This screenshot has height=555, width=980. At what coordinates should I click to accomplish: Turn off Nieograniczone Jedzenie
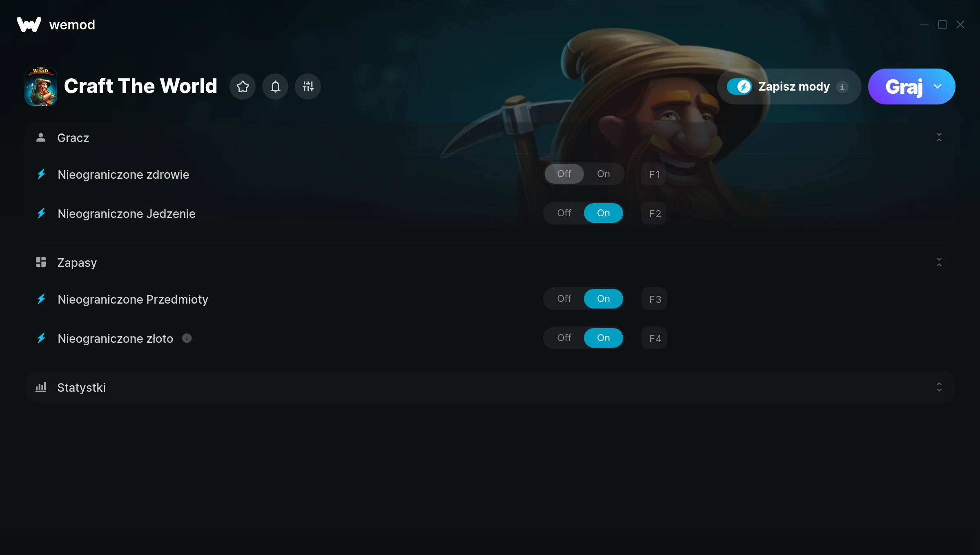pyautogui.click(x=564, y=213)
